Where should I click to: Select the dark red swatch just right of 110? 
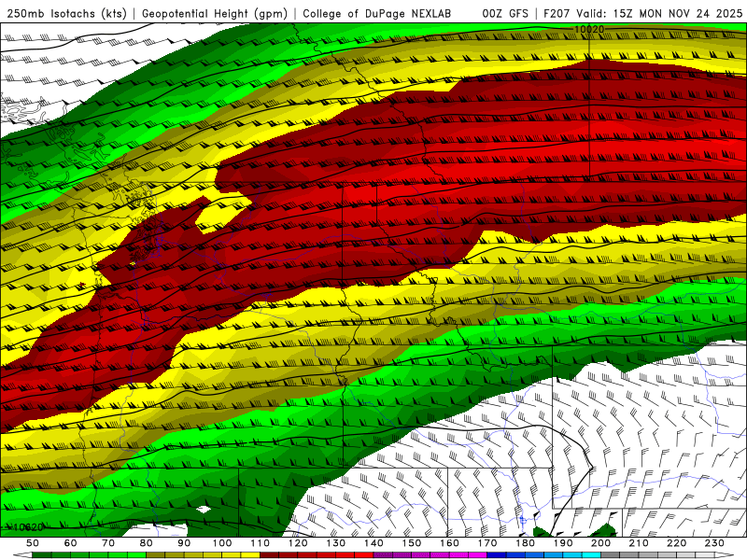(x=269, y=555)
